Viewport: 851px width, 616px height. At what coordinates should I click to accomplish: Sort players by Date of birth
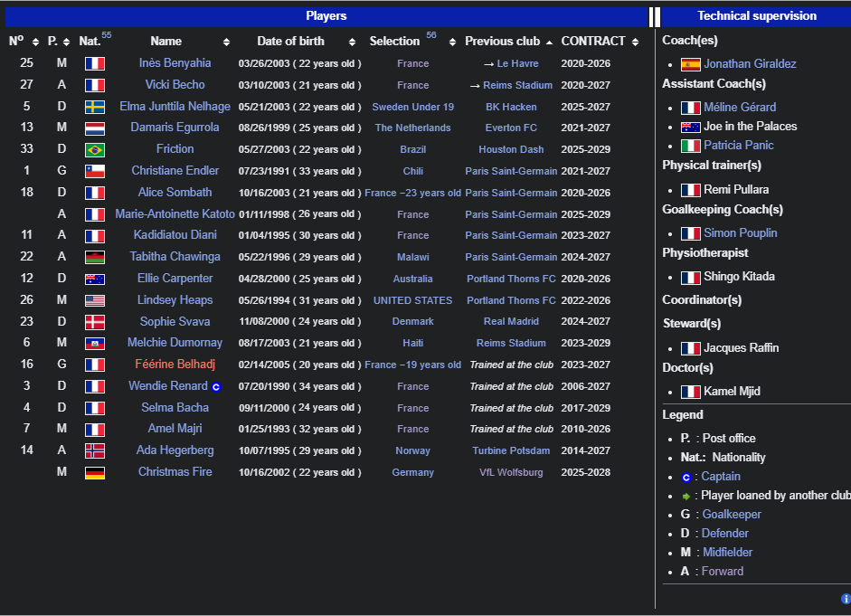pyautogui.click(x=352, y=42)
